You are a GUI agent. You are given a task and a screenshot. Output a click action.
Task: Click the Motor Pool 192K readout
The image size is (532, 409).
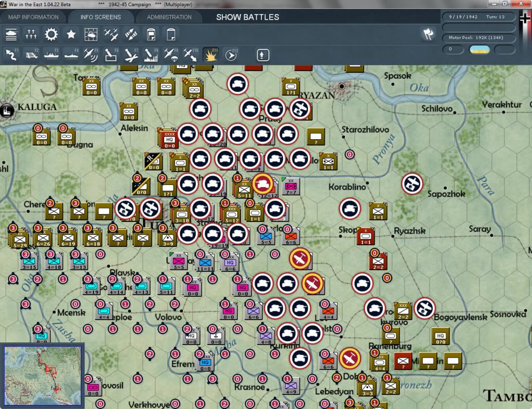(478, 37)
